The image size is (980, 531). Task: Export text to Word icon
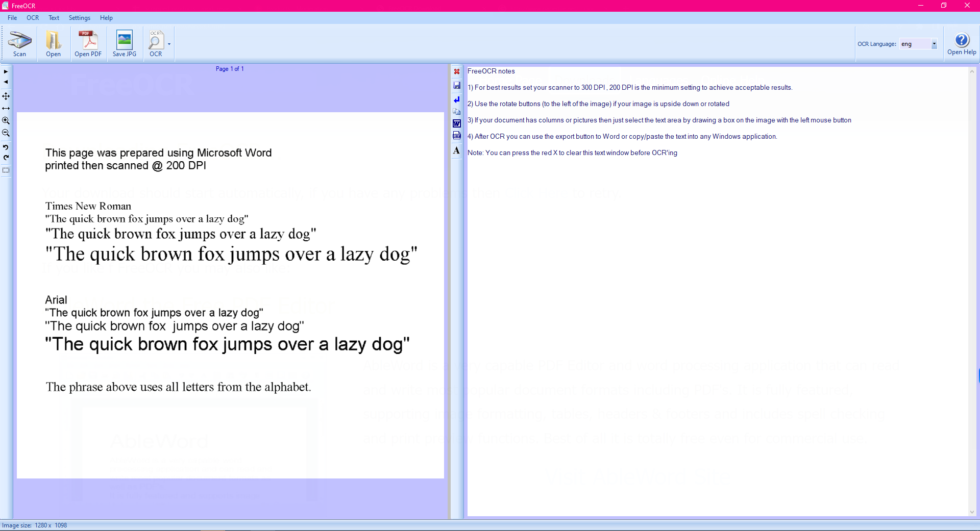click(457, 123)
